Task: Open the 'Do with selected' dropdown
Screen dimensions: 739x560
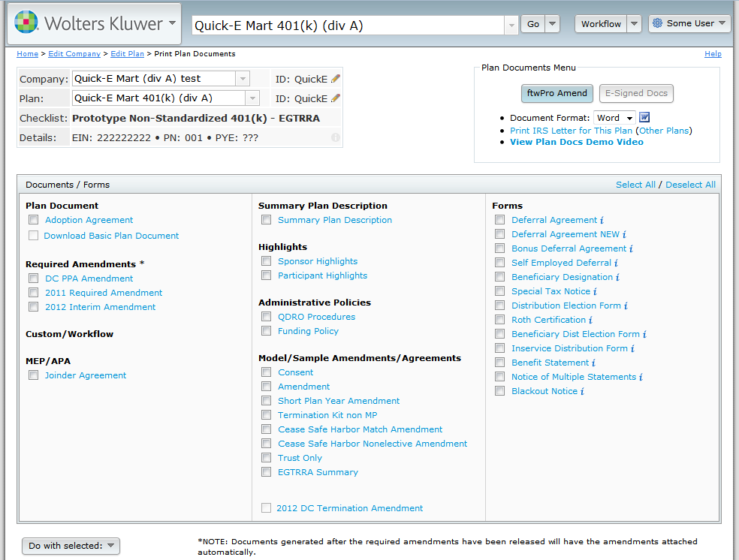Action: (x=71, y=546)
